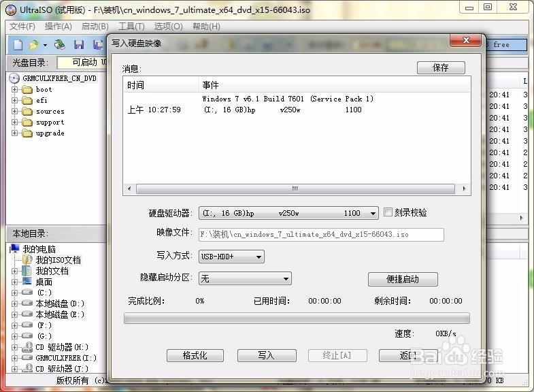Click the Open file folder toolbar icon
This screenshot has width=534, height=392.
pos(34,45)
